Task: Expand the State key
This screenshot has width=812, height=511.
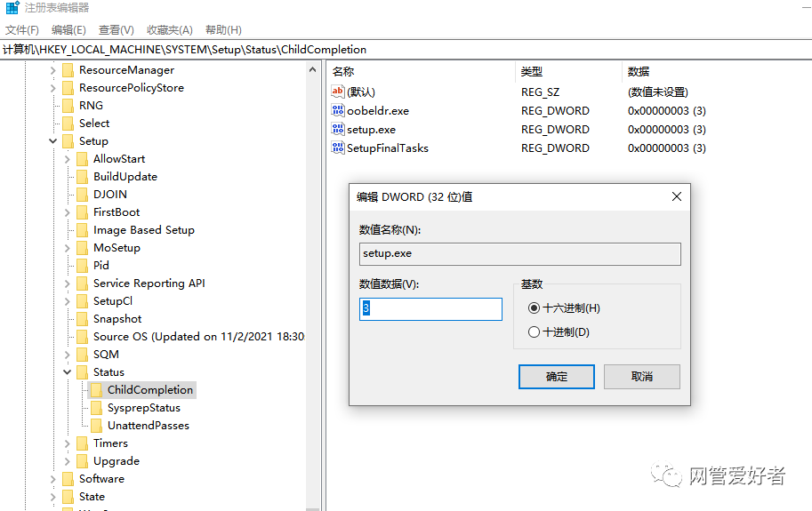Action: [52, 497]
